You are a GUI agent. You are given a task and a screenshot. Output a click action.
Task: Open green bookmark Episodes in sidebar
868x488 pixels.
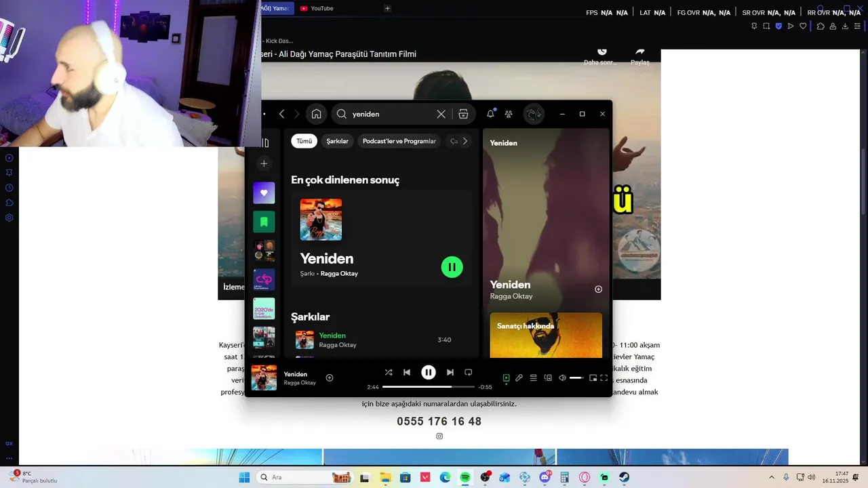click(x=264, y=222)
